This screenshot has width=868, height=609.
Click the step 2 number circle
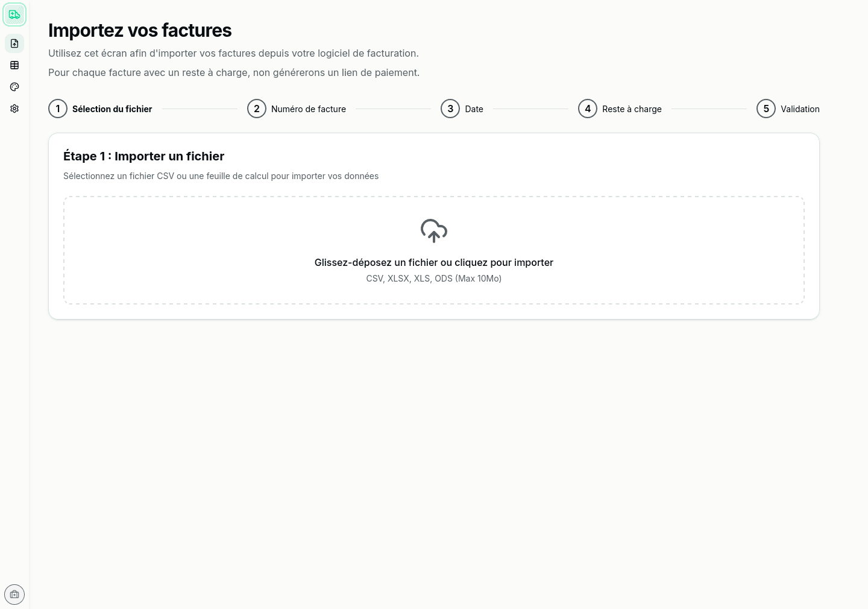(x=257, y=109)
